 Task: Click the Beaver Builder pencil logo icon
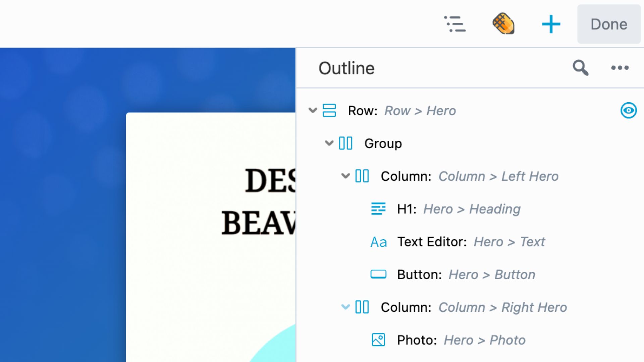(503, 24)
